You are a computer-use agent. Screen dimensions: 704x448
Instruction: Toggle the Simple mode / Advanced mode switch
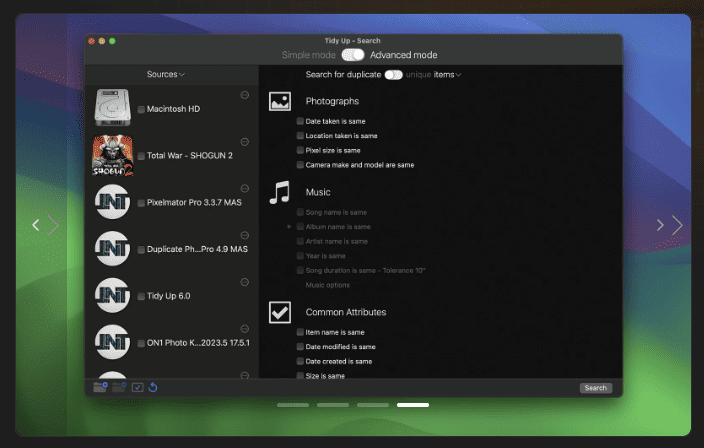tap(353, 55)
